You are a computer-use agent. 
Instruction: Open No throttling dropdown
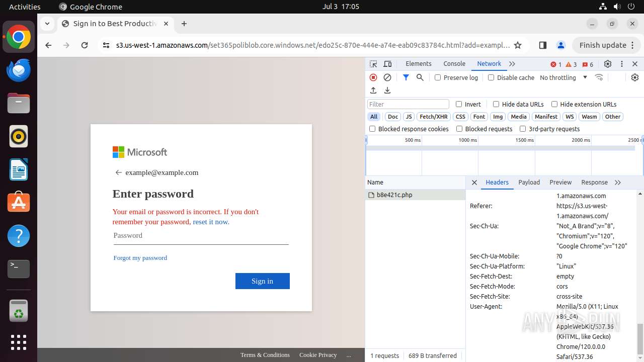pyautogui.click(x=563, y=77)
